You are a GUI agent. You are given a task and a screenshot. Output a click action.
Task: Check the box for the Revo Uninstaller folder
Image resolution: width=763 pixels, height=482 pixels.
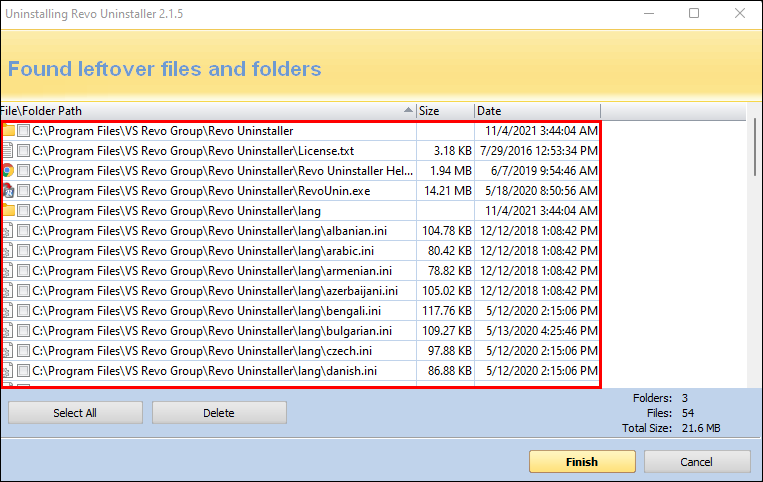23,130
